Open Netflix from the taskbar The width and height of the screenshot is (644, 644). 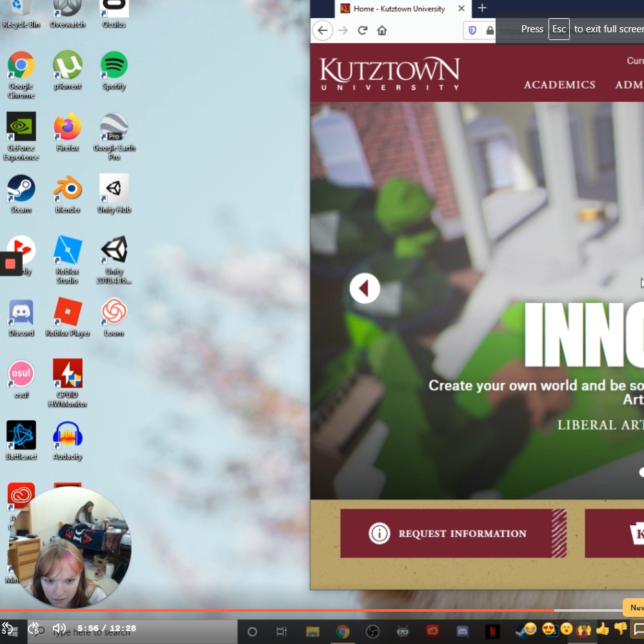(x=492, y=631)
